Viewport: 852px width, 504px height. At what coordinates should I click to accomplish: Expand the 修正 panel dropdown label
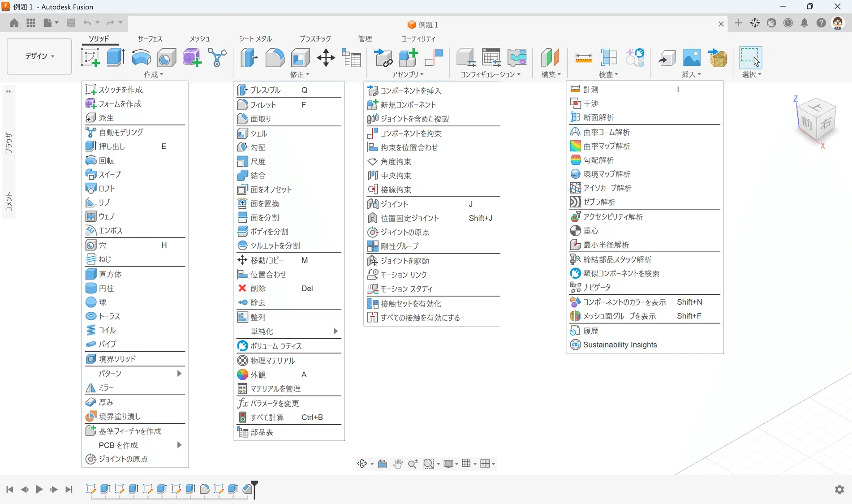(300, 74)
